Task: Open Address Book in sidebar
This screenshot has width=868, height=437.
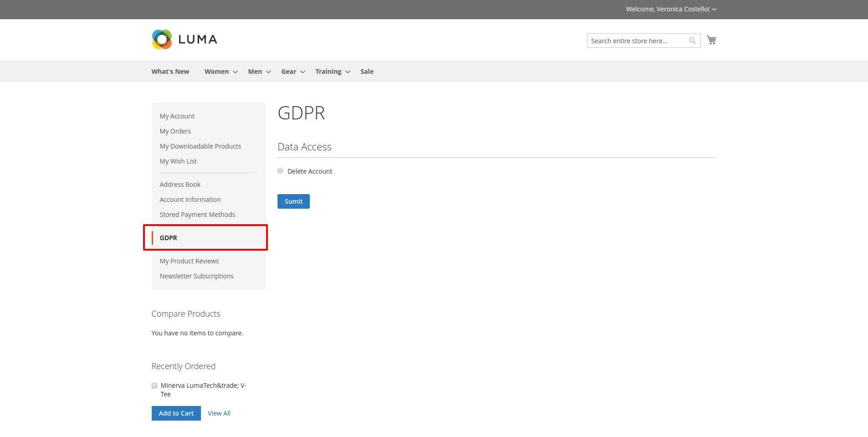Action: tap(180, 185)
